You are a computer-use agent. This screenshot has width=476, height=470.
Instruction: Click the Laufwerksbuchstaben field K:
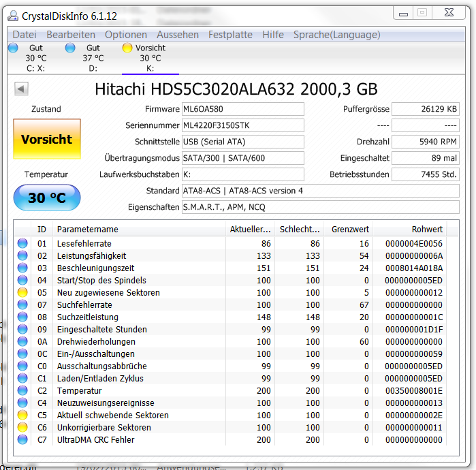click(243, 174)
